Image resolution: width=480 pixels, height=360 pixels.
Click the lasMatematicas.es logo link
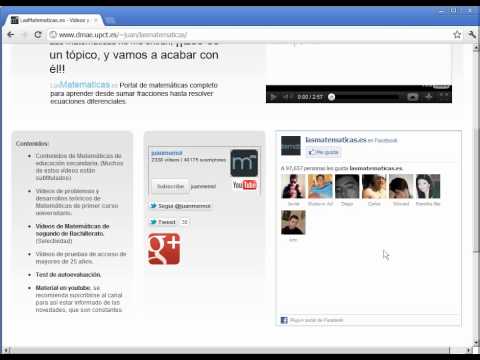click(x=83, y=85)
